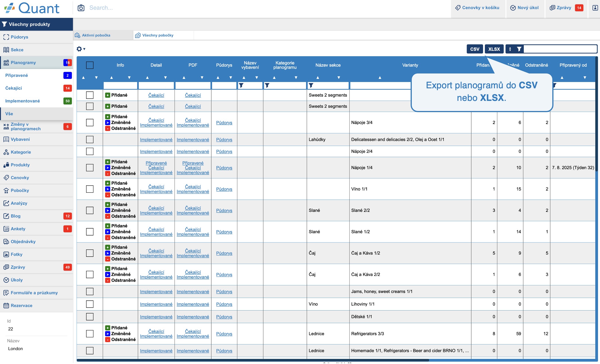
Task: Sort the Název sekce column ascending
Action: (x=318, y=78)
